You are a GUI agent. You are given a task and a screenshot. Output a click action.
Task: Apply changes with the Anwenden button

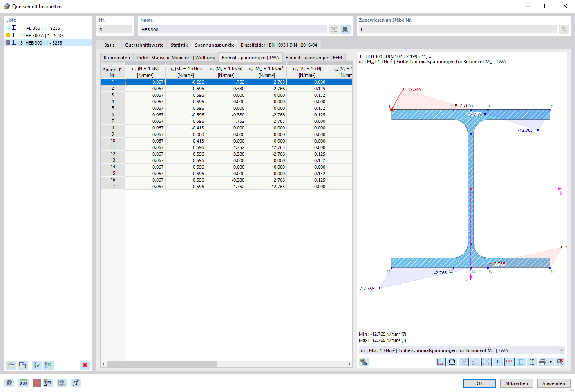point(554,383)
